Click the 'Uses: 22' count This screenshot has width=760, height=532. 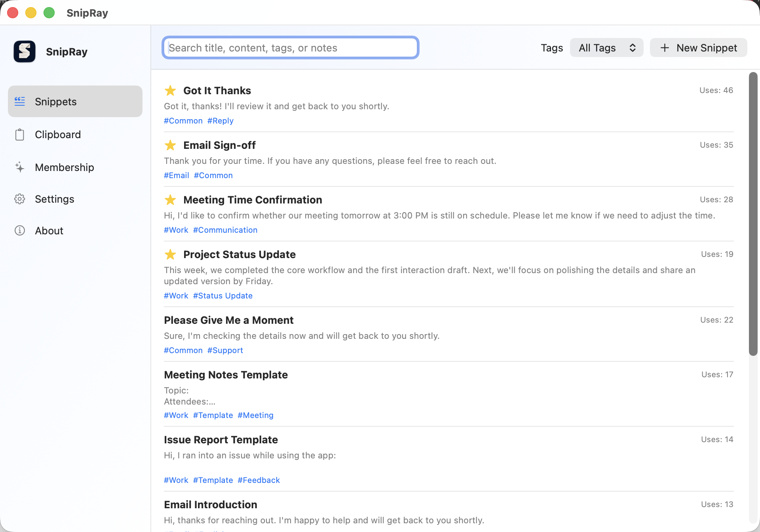pyautogui.click(x=717, y=320)
